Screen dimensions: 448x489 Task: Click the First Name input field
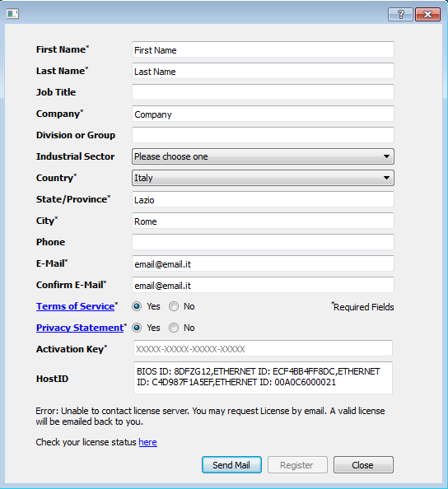(263, 49)
